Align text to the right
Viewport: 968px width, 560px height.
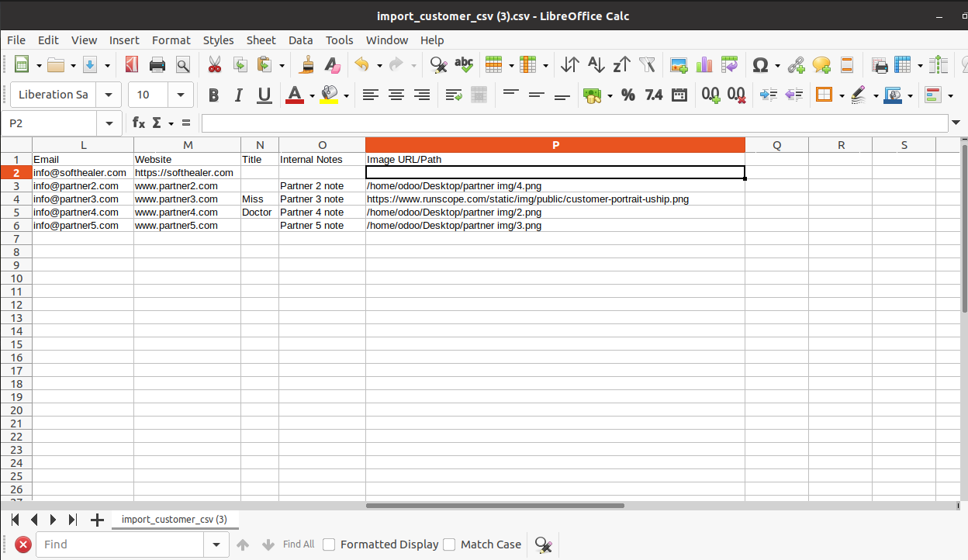[x=422, y=95]
